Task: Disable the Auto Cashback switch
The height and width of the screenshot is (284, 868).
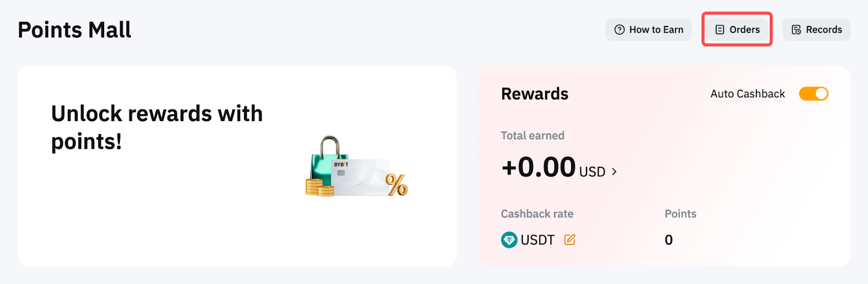Action: coord(813,94)
